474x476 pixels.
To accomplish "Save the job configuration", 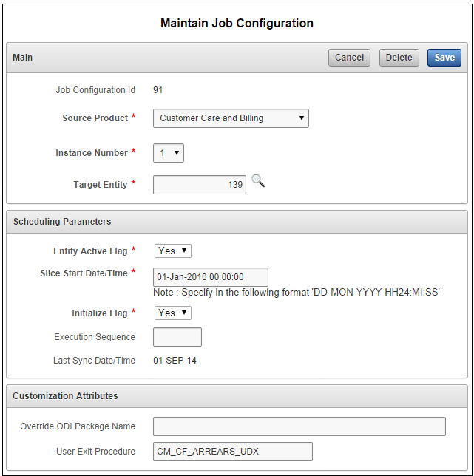I will point(444,58).
